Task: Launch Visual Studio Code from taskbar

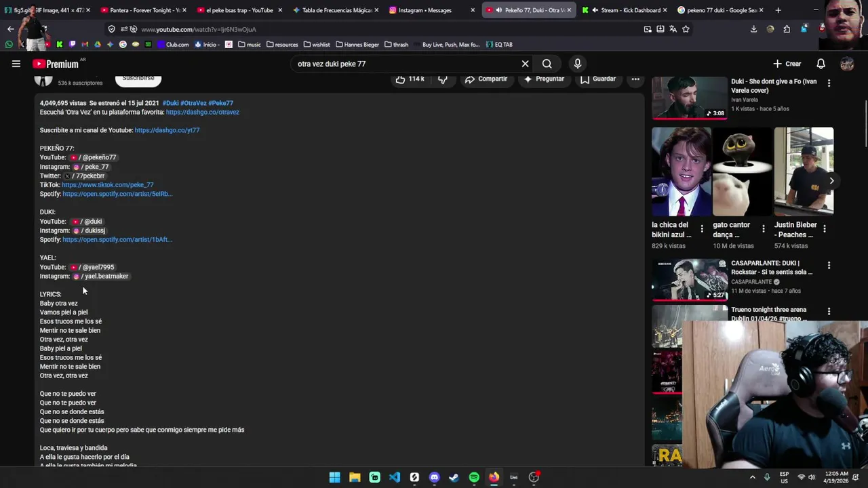Action: pos(395,477)
